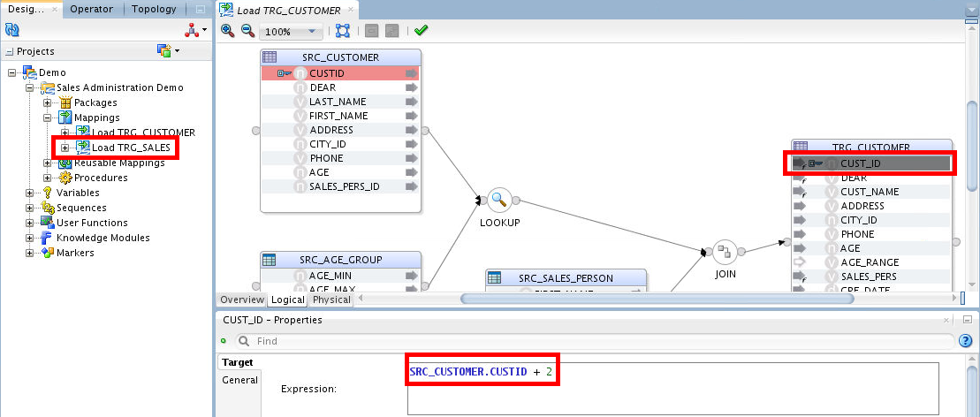Click the Refresh icon in Designer navigator
980x417 pixels.
pyautogui.click(x=11, y=29)
